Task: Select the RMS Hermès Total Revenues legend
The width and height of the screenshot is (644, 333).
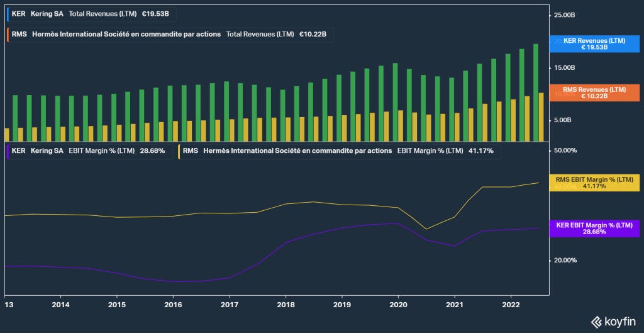Action: click(170, 35)
